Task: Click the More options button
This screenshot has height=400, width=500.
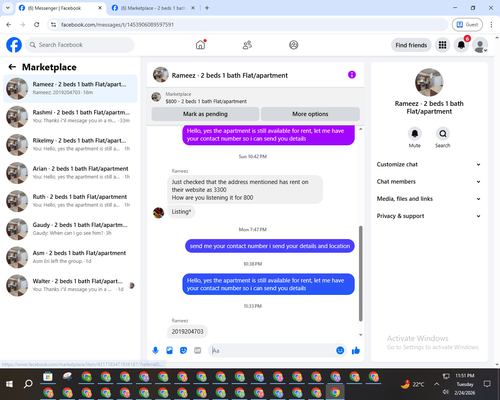Action: (310, 114)
